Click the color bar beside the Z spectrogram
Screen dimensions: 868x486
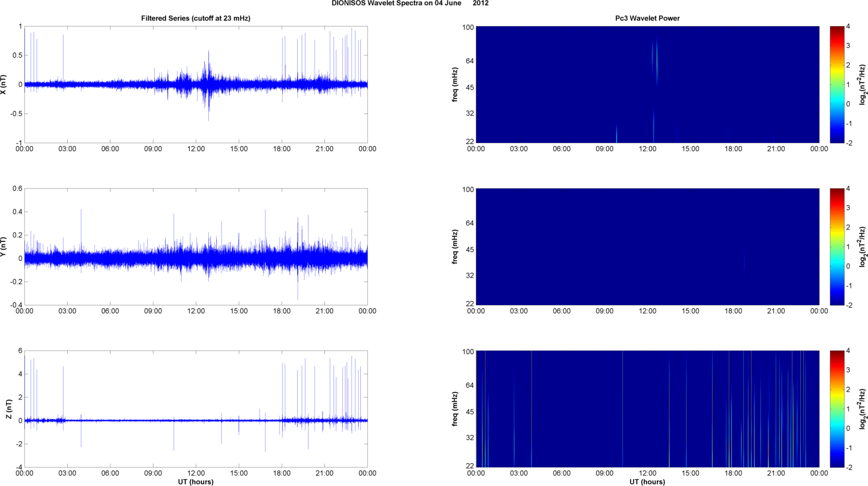[837, 409]
